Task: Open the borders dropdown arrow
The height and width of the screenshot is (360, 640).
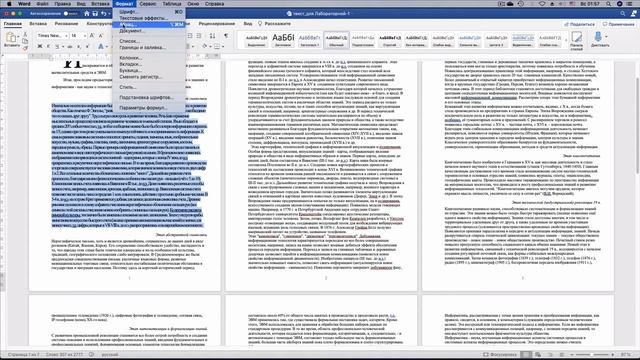Action: [223, 47]
